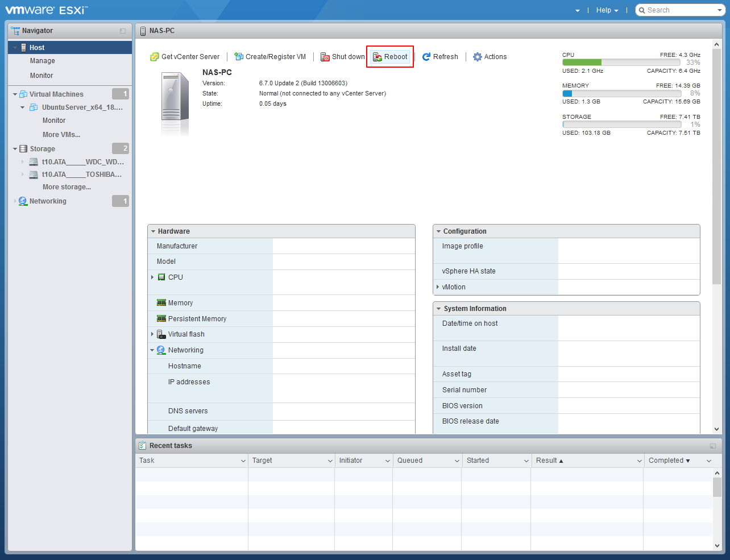Open the Task column dropdown
The image size is (730, 560).
(x=243, y=461)
